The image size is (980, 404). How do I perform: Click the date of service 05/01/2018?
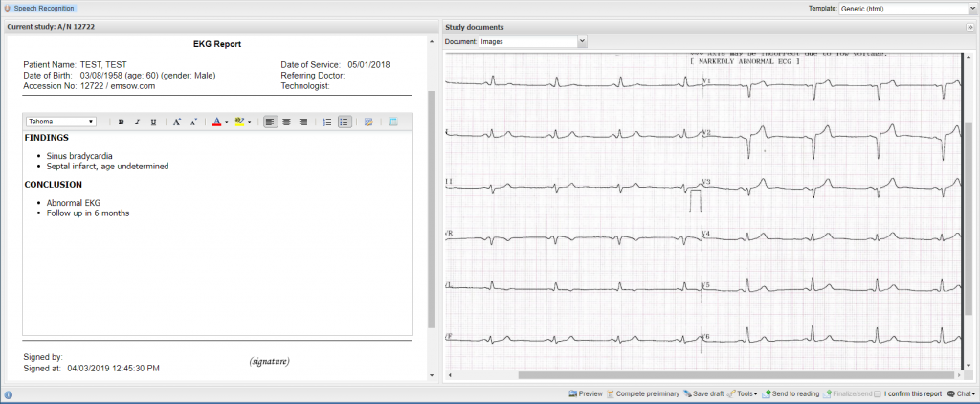pos(368,64)
